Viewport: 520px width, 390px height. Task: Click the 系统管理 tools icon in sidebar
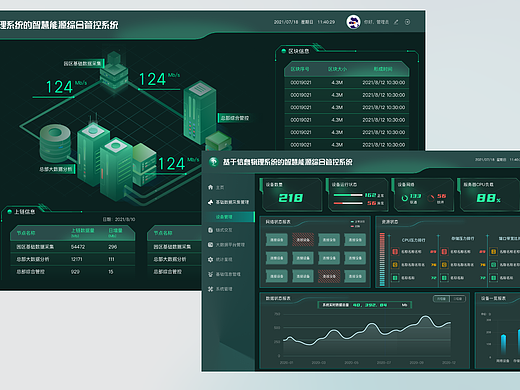click(x=210, y=289)
